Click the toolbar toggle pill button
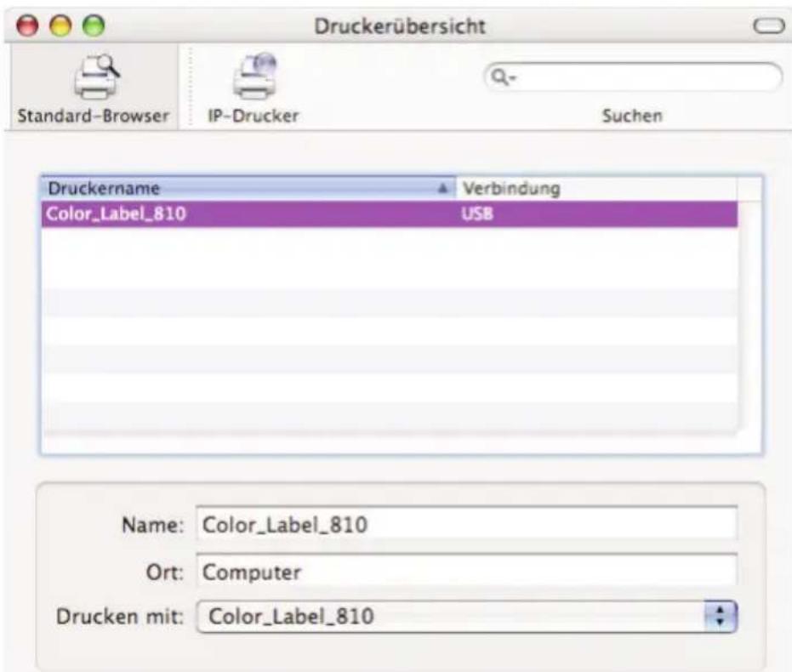 769,26
